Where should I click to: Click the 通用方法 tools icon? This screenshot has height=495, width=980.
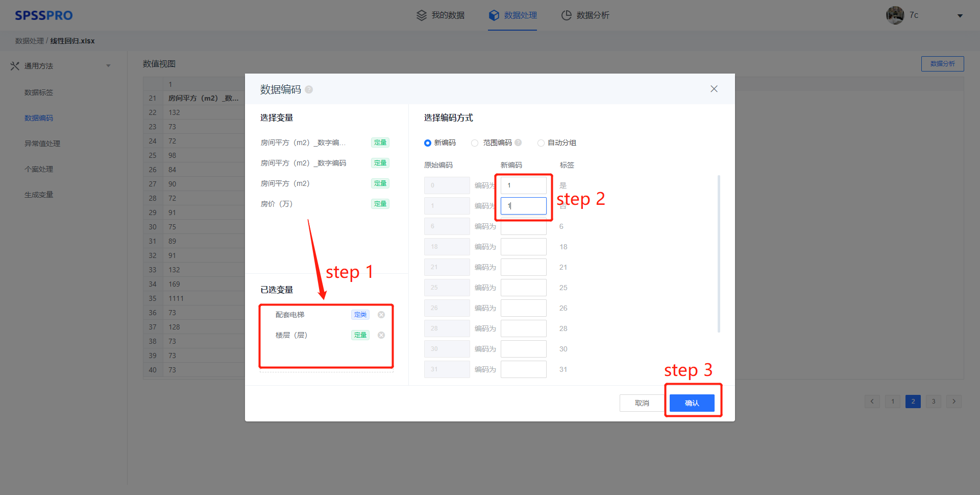coord(15,66)
